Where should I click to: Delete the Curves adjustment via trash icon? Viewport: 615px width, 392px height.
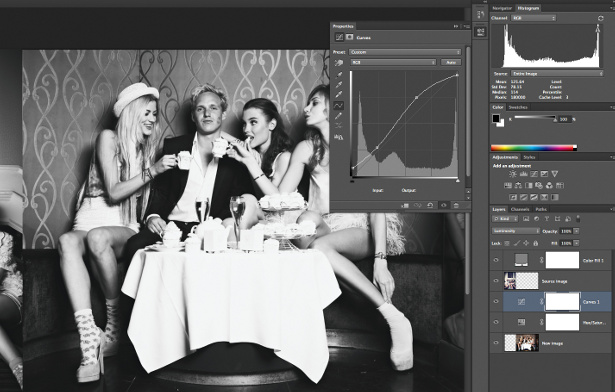coord(456,205)
